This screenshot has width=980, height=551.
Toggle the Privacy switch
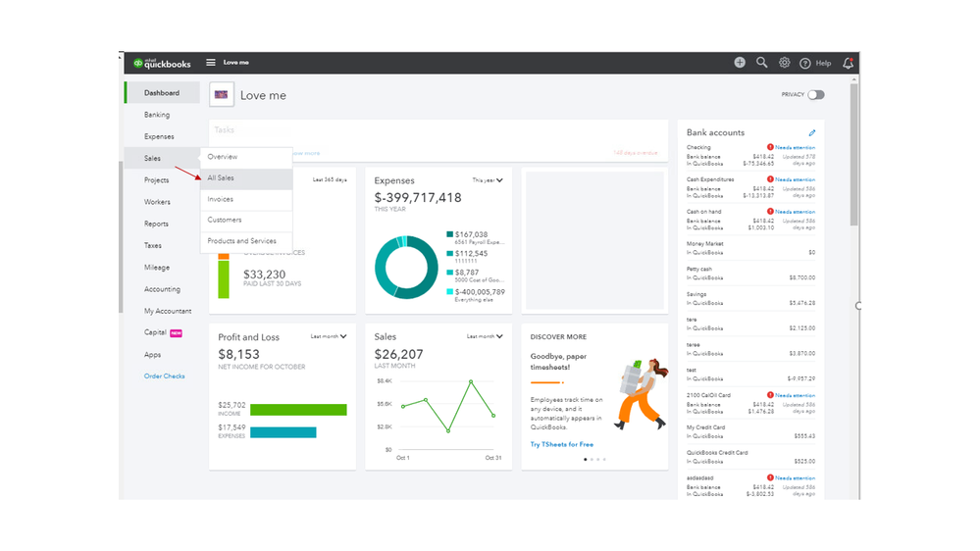pyautogui.click(x=815, y=95)
